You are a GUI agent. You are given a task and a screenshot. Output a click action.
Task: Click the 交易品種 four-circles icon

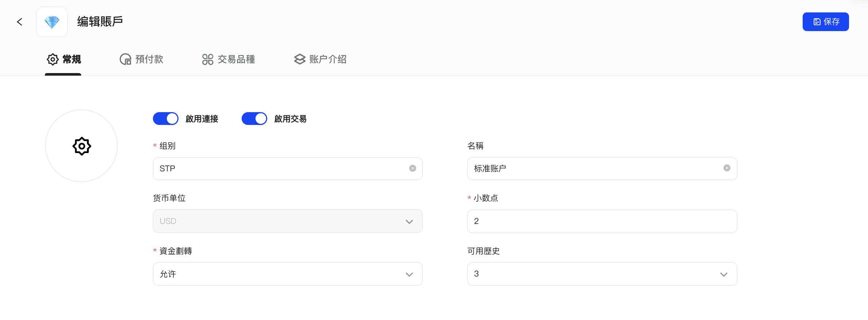point(208,59)
